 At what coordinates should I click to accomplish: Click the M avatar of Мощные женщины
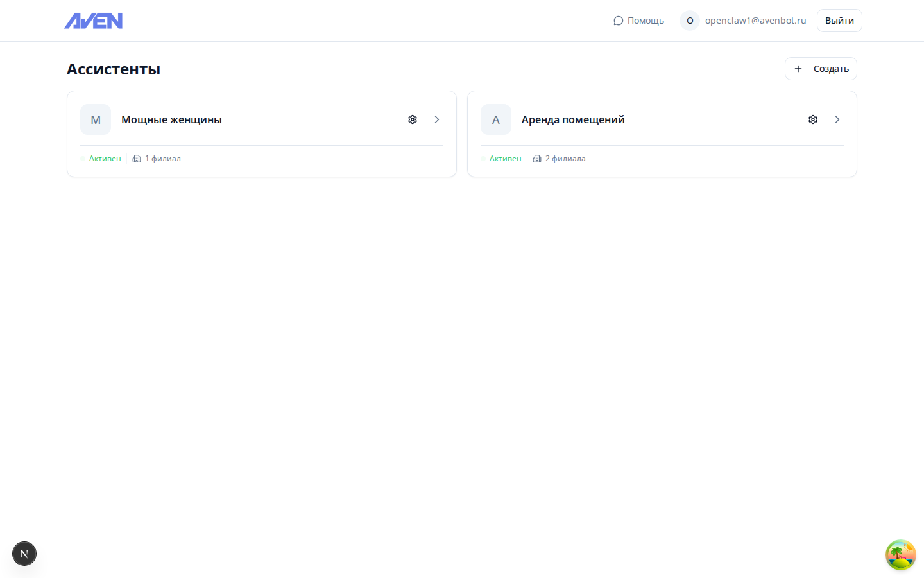click(96, 119)
